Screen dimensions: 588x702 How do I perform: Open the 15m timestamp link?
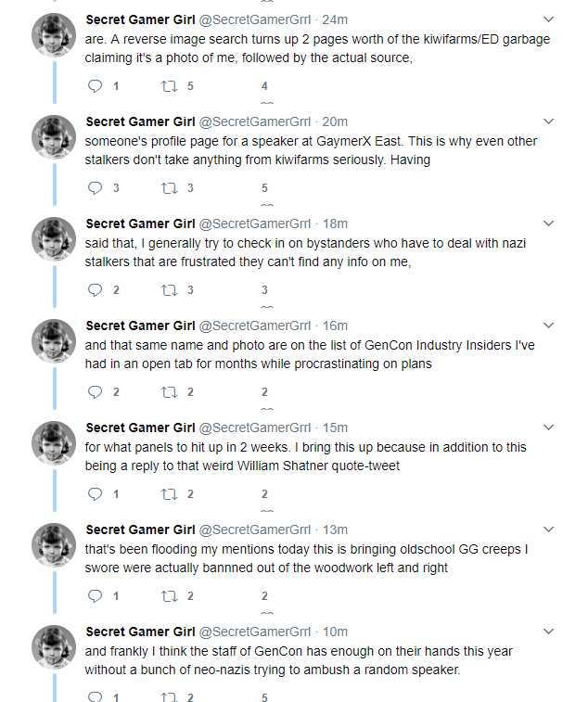click(335, 428)
